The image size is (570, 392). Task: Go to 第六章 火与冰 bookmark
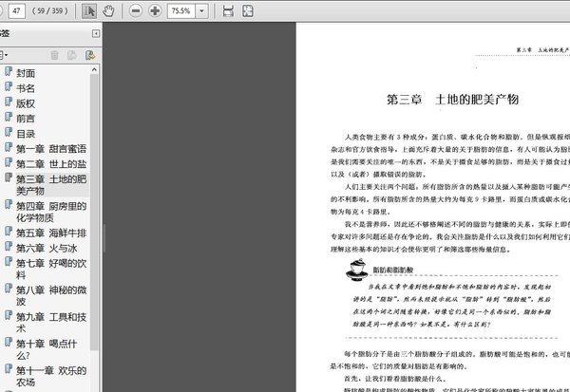tap(47, 248)
